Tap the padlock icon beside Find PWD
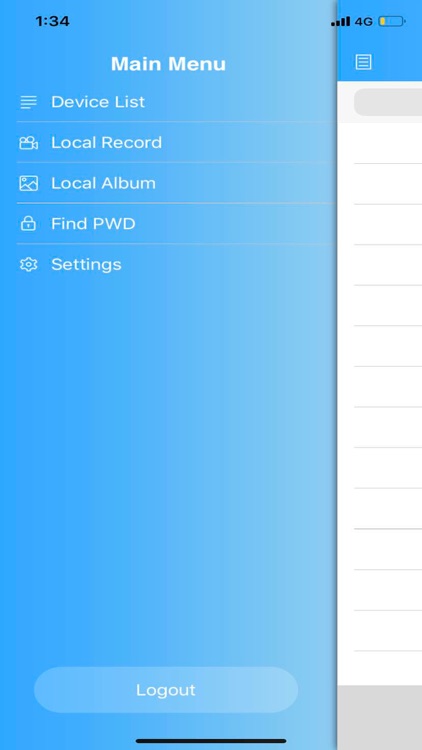Screen dimensions: 422x750 28,223
